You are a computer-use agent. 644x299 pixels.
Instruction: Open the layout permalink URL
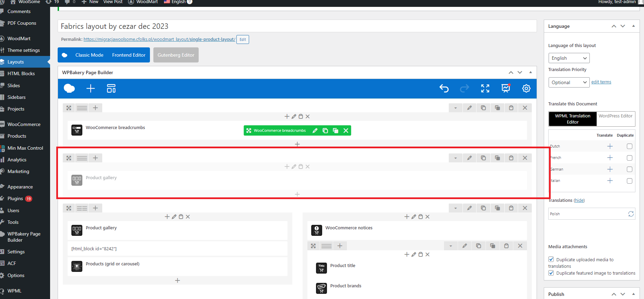[160, 39]
